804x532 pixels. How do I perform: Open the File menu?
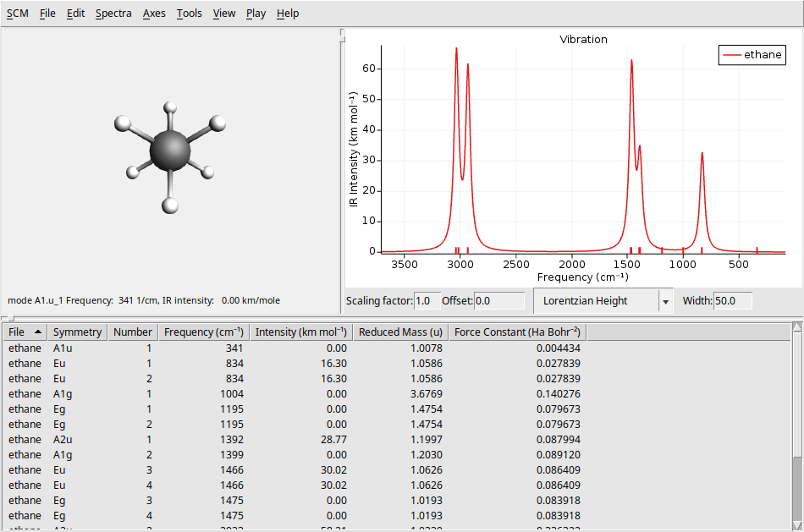[47, 13]
